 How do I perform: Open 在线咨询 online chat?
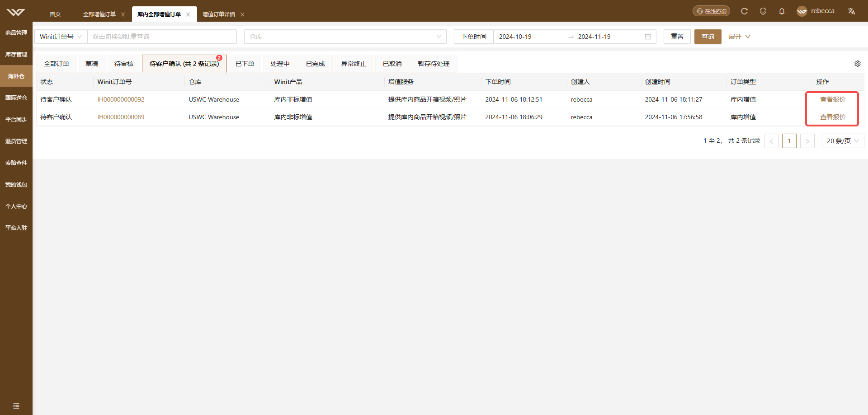coord(711,11)
